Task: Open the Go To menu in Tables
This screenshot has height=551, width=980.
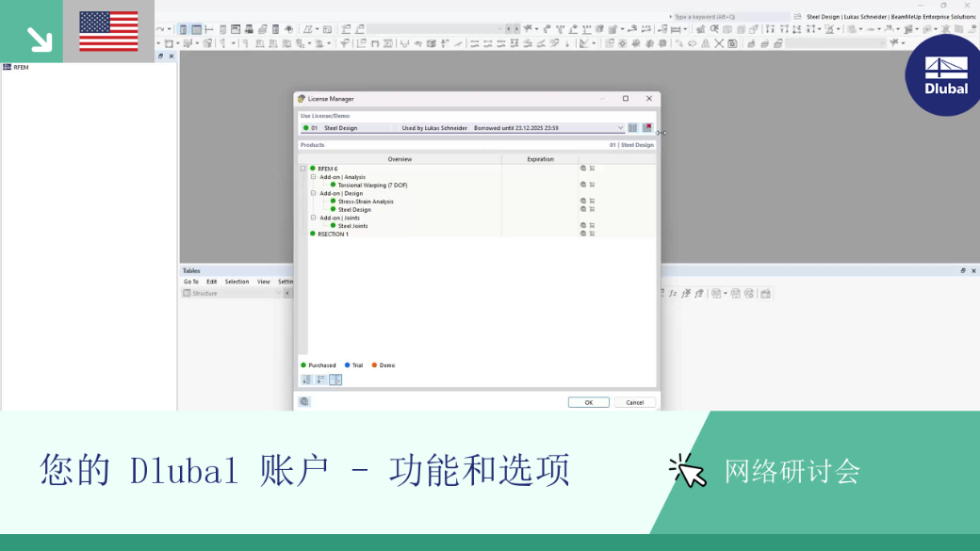Action: point(191,282)
